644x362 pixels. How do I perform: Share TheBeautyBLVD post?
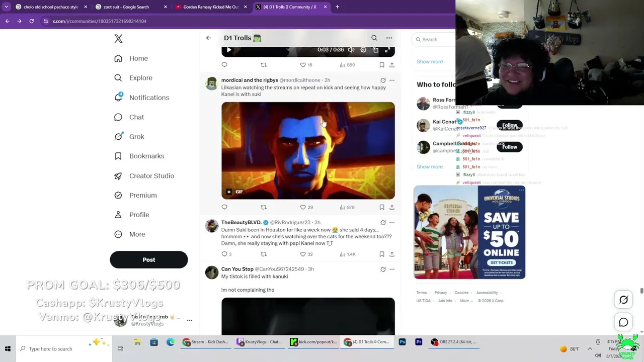click(392, 254)
